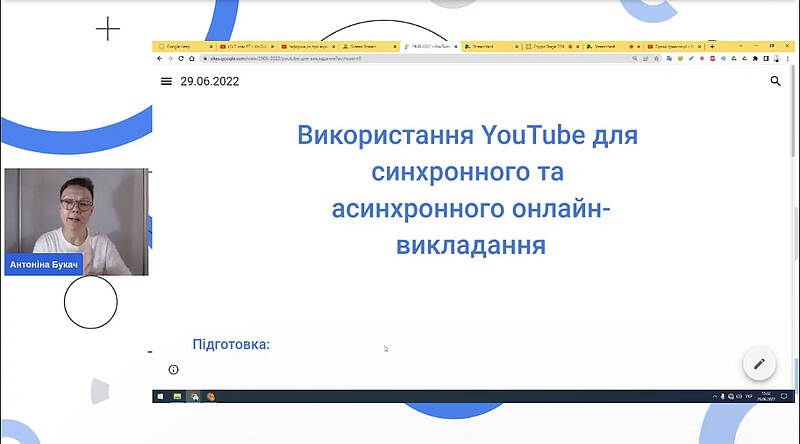Screen dimensions: 800x444
Task: Open the hamburger menu next to 29.06.2022
Action: 166,81
